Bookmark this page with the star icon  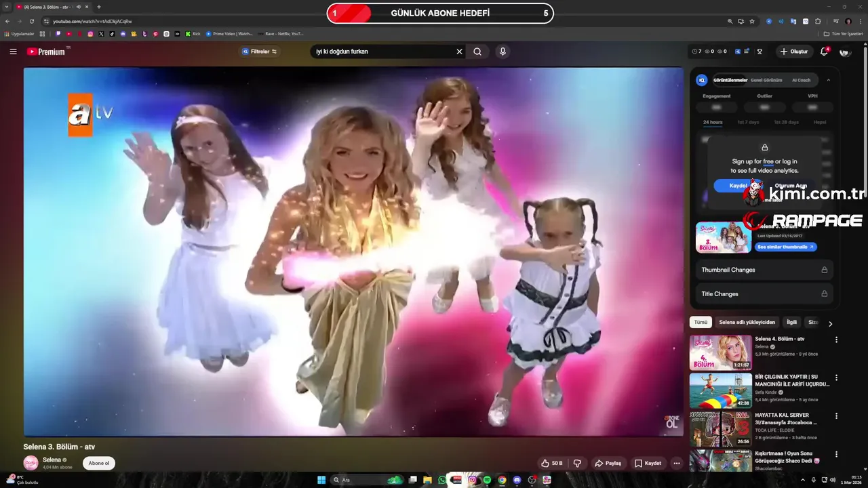click(x=752, y=21)
